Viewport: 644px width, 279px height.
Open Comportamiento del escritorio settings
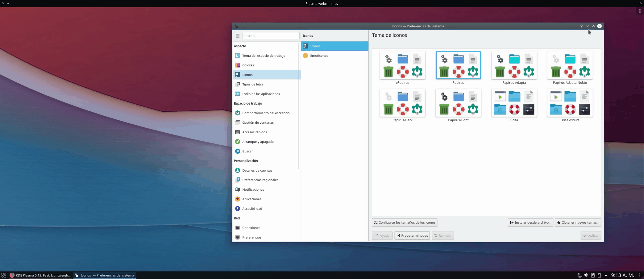pyautogui.click(x=266, y=113)
